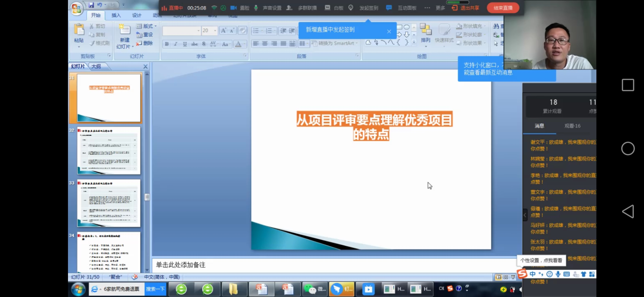Click the 露脸 camera icon

click(x=233, y=8)
